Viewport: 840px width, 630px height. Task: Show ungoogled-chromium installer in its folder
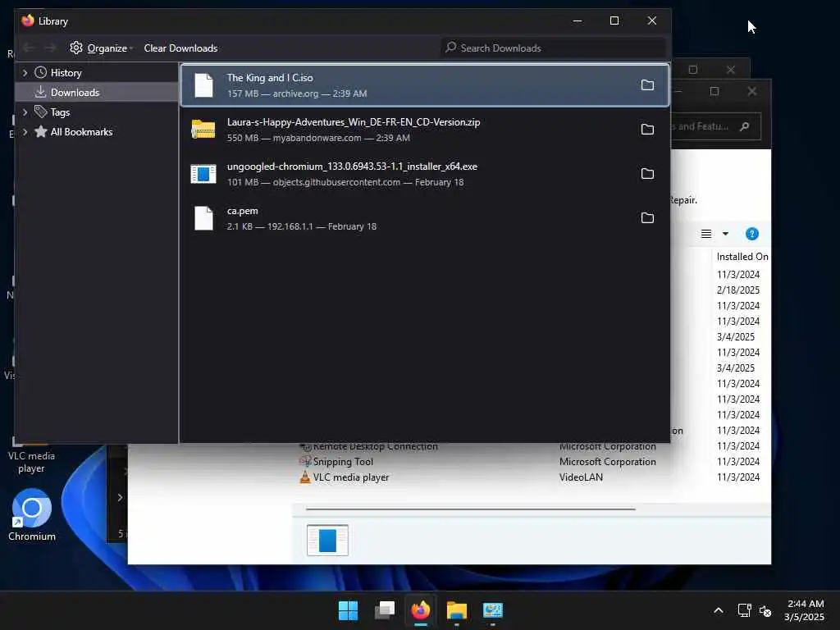click(647, 174)
